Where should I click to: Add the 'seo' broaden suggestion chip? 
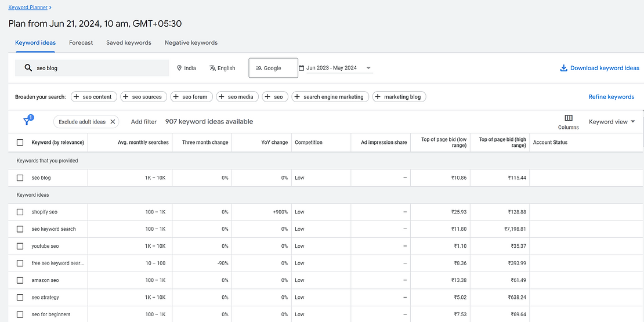coord(275,97)
